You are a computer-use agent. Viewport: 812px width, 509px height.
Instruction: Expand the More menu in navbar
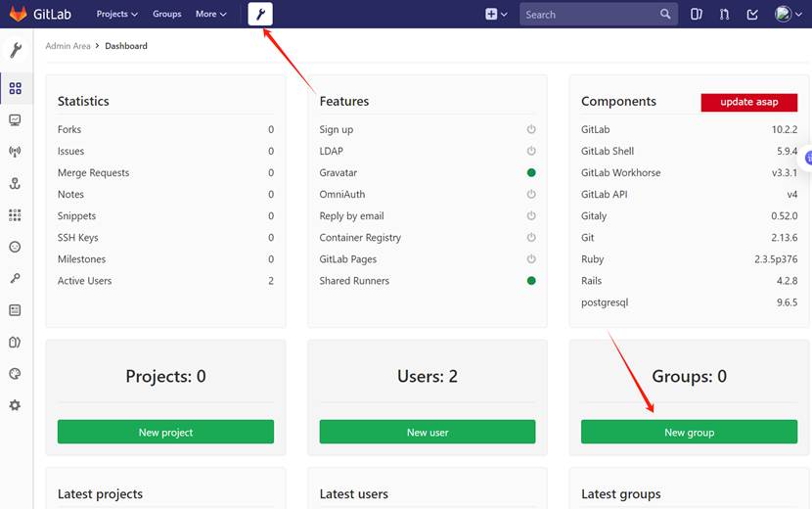pos(210,14)
